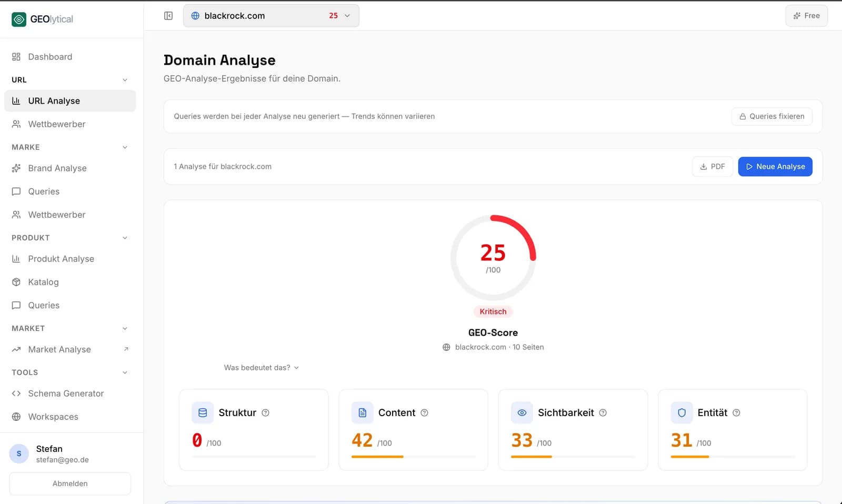Viewport: 842px width, 504px height.
Task: Open Wettbewerber under the URL section
Action: coord(70,124)
